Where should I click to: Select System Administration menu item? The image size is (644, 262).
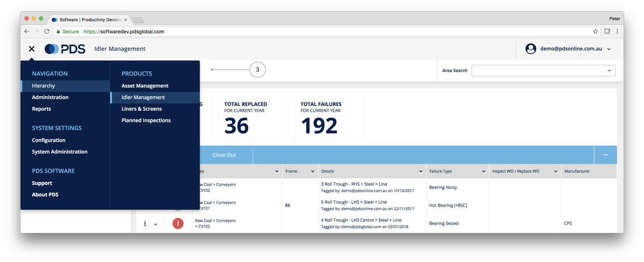click(60, 152)
